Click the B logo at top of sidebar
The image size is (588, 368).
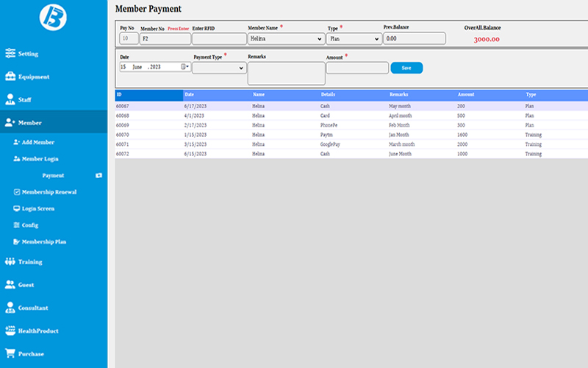tap(53, 17)
